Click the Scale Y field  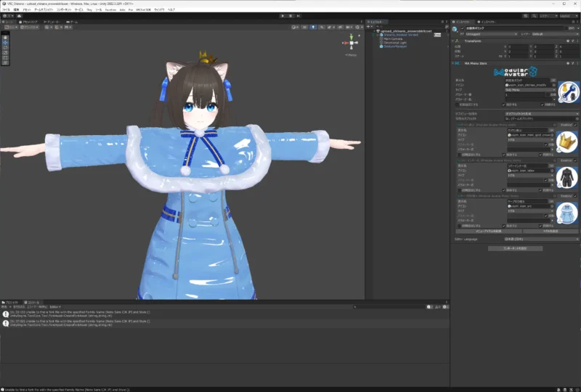click(x=543, y=57)
